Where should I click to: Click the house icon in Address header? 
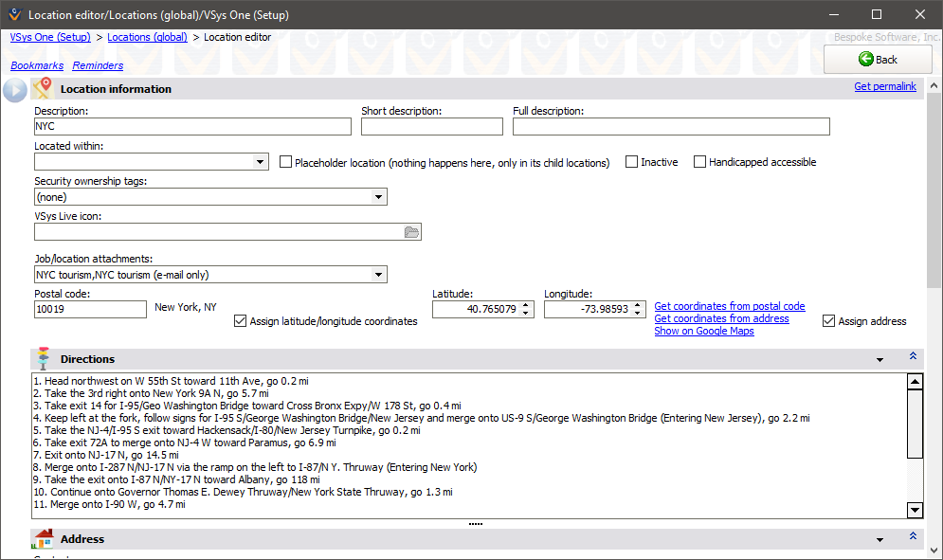[x=43, y=539]
